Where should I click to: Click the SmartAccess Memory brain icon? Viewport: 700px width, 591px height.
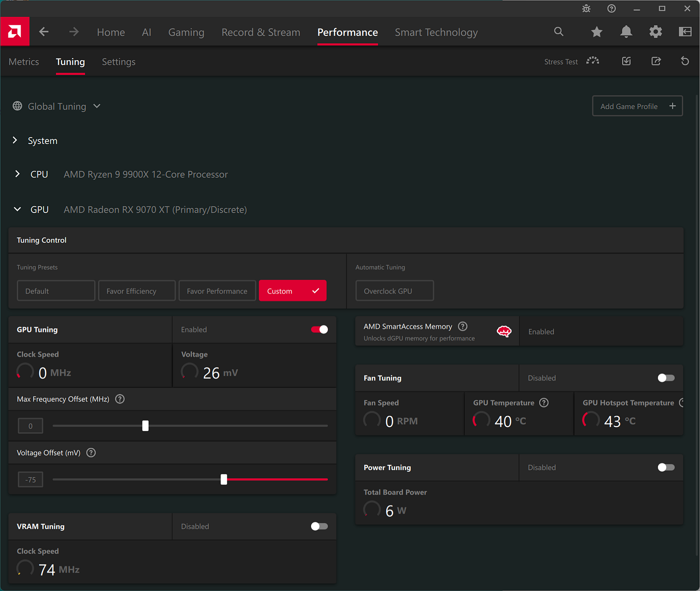point(504,331)
